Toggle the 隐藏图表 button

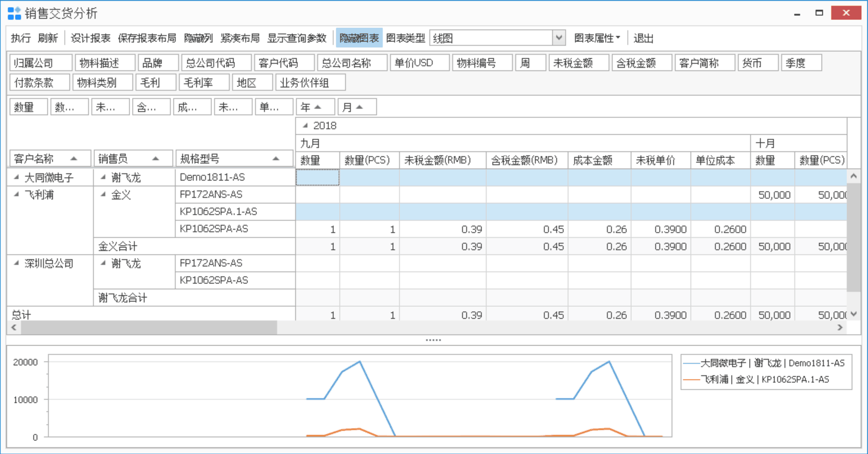pos(359,38)
